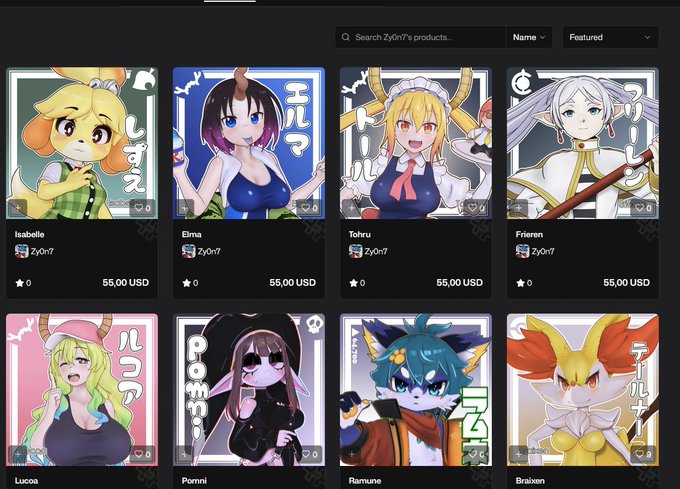Click the star rating icon on Elma card

click(x=186, y=283)
